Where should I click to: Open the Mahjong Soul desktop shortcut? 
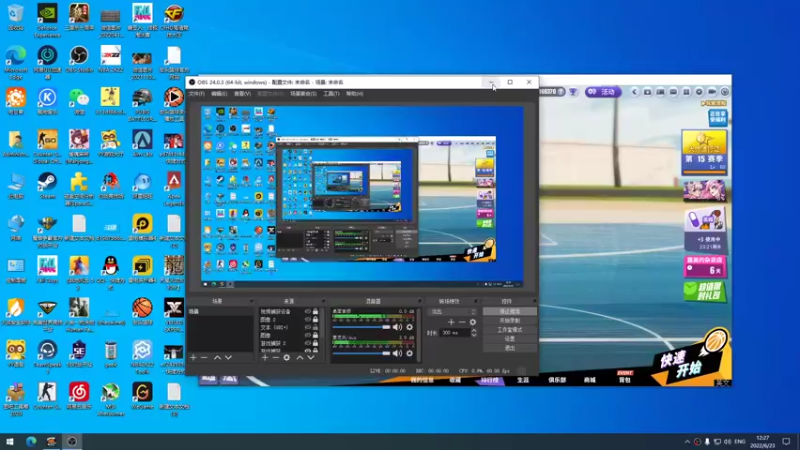point(79,147)
